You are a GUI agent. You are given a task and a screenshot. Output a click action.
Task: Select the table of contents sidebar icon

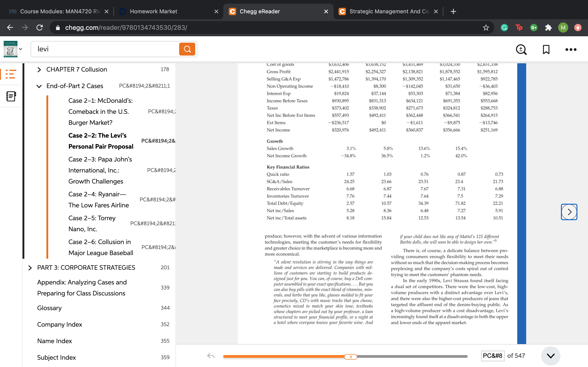(x=11, y=74)
